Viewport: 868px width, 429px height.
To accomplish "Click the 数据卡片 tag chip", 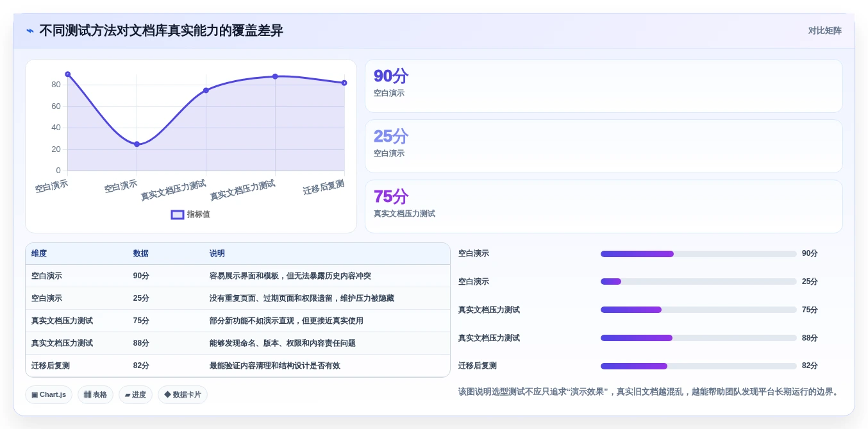I will tap(183, 395).
